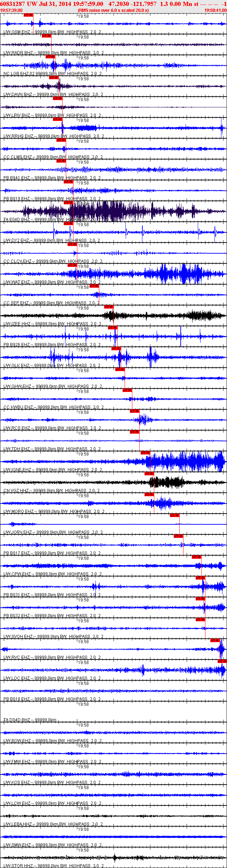Click the coordinates 47.2030 -121.7957
The height and width of the screenshot is (868, 227).
(133, 4)
